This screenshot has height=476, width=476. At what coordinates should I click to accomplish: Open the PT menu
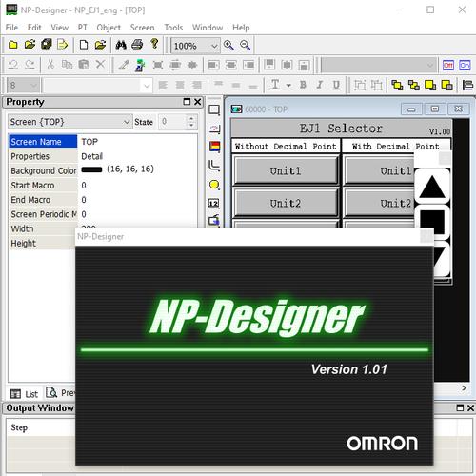tap(83, 28)
